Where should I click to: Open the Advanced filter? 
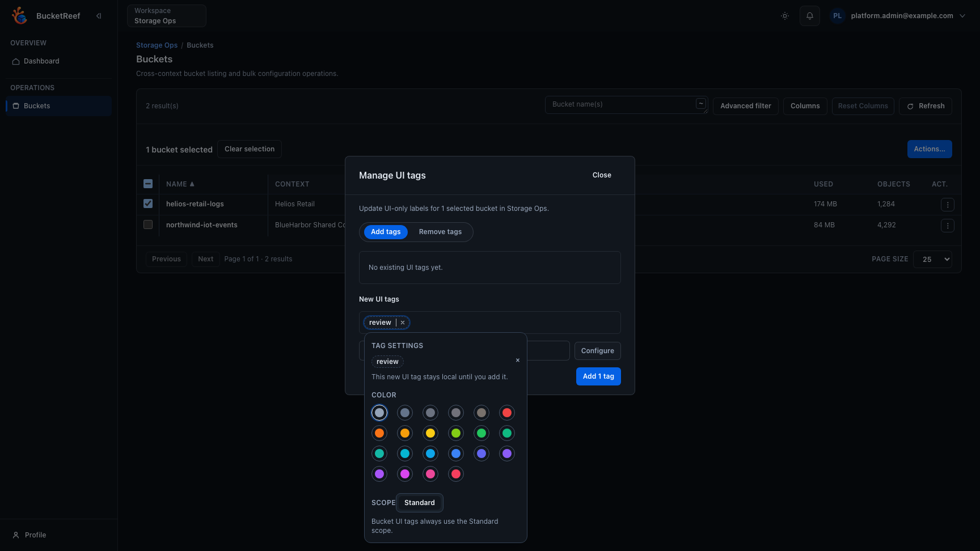click(746, 106)
